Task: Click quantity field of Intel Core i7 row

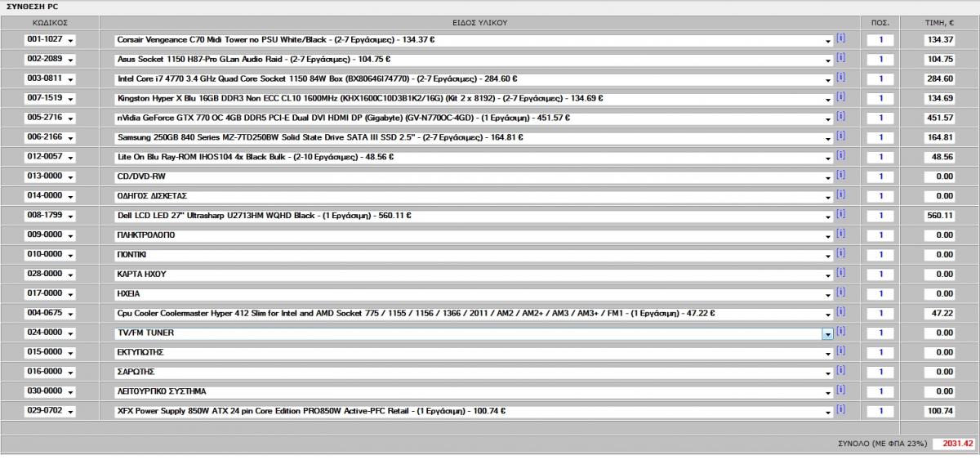Action: [x=880, y=79]
